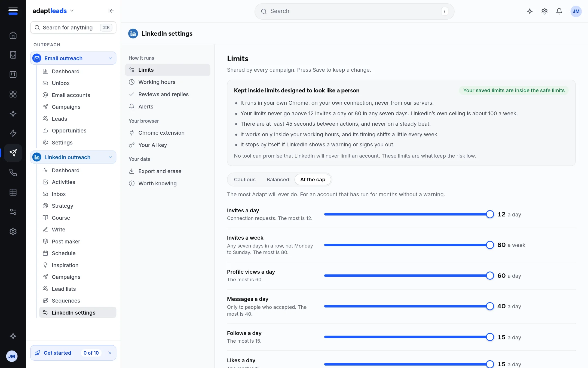Open Post maker in sidebar
Screen dimensions: 588x368
point(78,242)
